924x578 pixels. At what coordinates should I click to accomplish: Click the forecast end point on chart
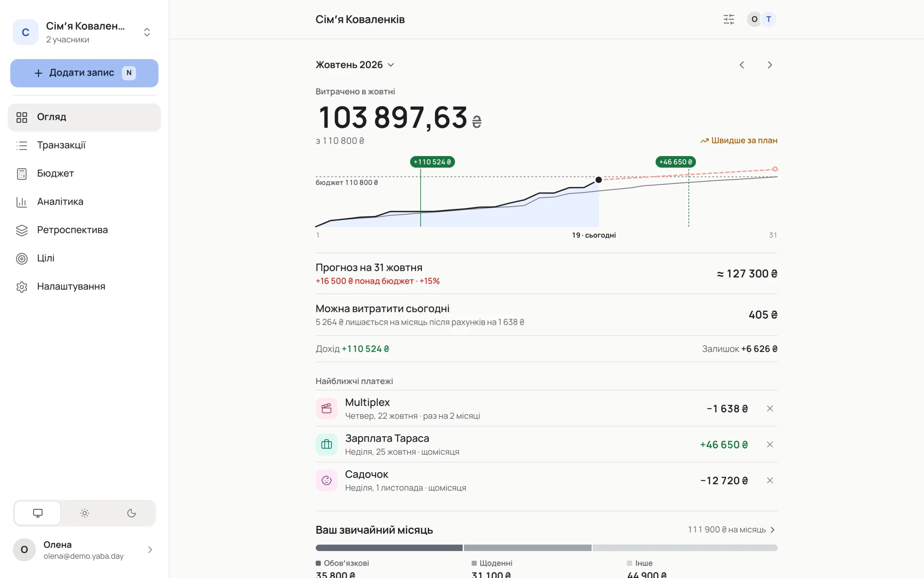[x=775, y=169]
